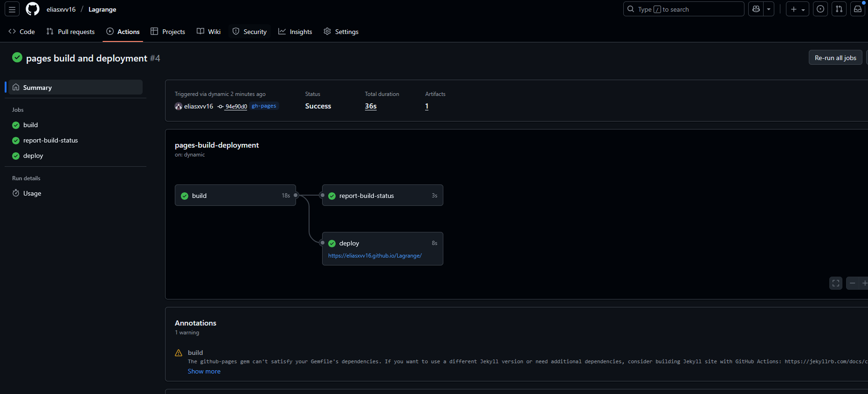This screenshot has width=868, height=394.
Task: Click Re-run all jobs button
Action: tap(835, 58)
